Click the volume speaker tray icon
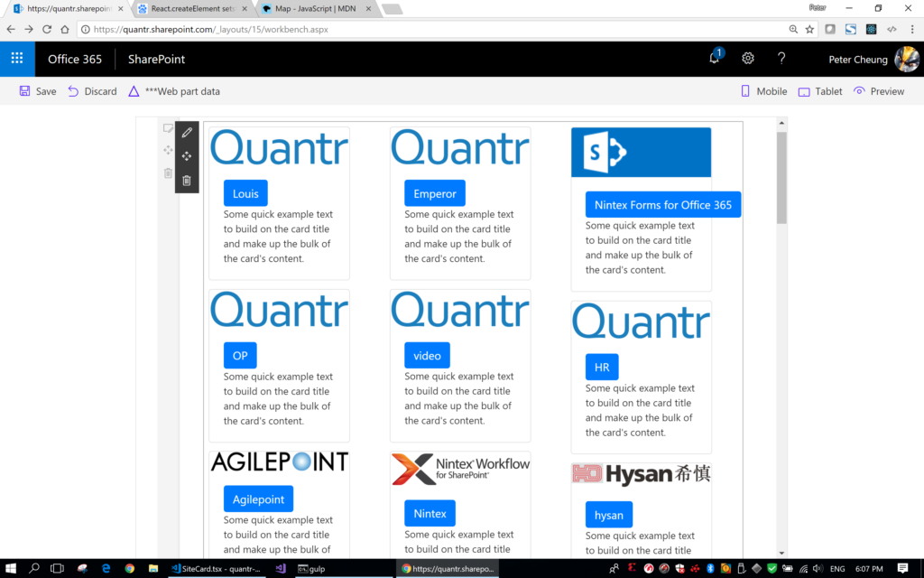This screenshot has height=578, width=924. 818,569
